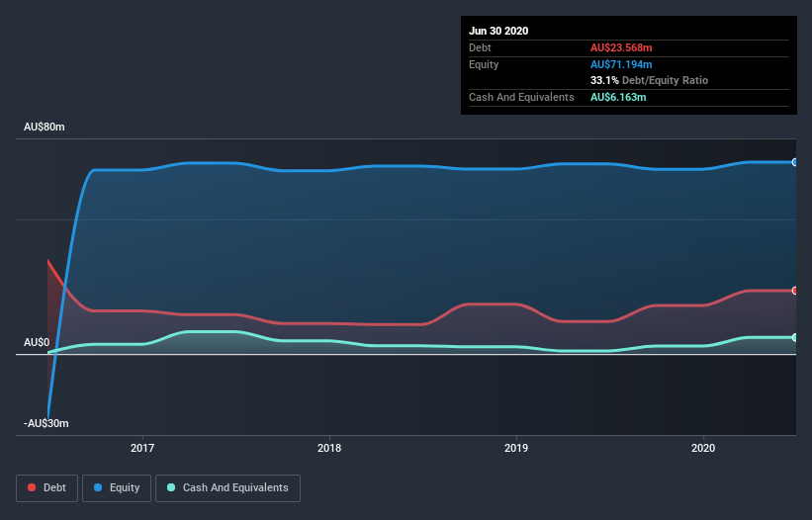Viewport: 812px width, 520px height.
Task: Click the 33.1% Debt/Equity Ratio text
Action: (649, 80)
